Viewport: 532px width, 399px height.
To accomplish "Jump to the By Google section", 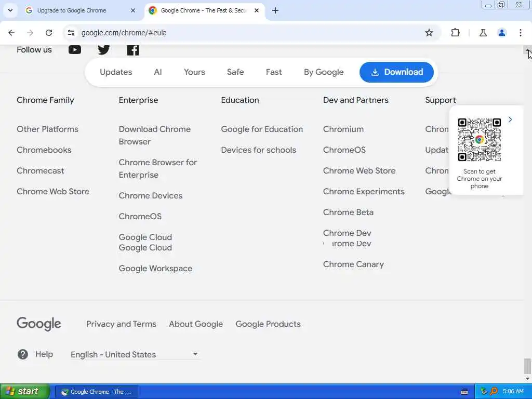I will coord(324,72).
